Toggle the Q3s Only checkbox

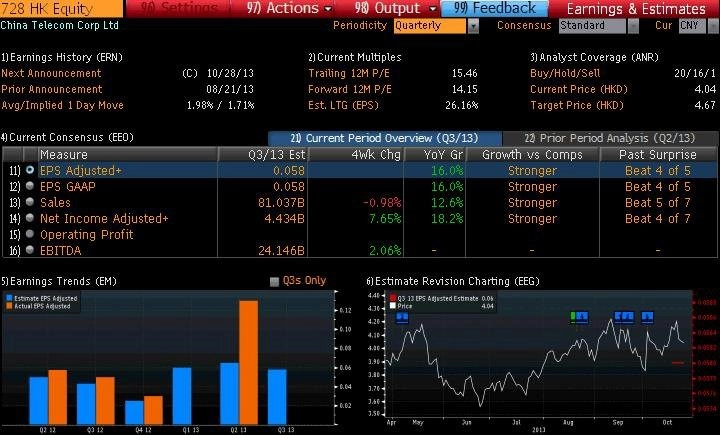tap(274, 282)
